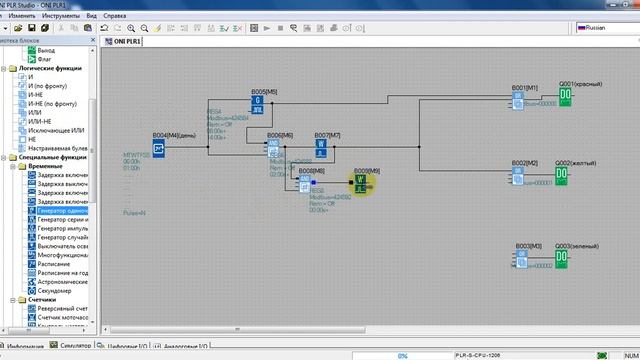The width and height of the screenshot is (640, 360).
Task: Click the Zoom Out magnifier icon
Action: click(x=144, y=28)
